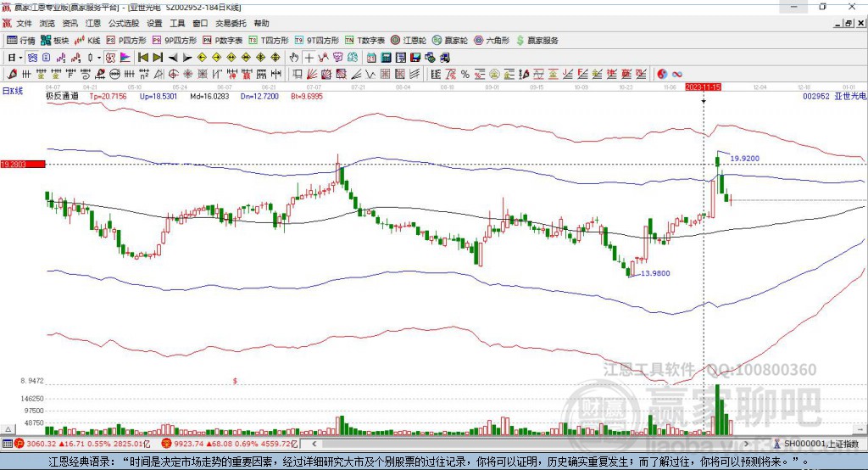This screenshot has height=470, width=868.
Task: Click left arrow of bottom horizontal scrollbar
Action: pos(314,444)
